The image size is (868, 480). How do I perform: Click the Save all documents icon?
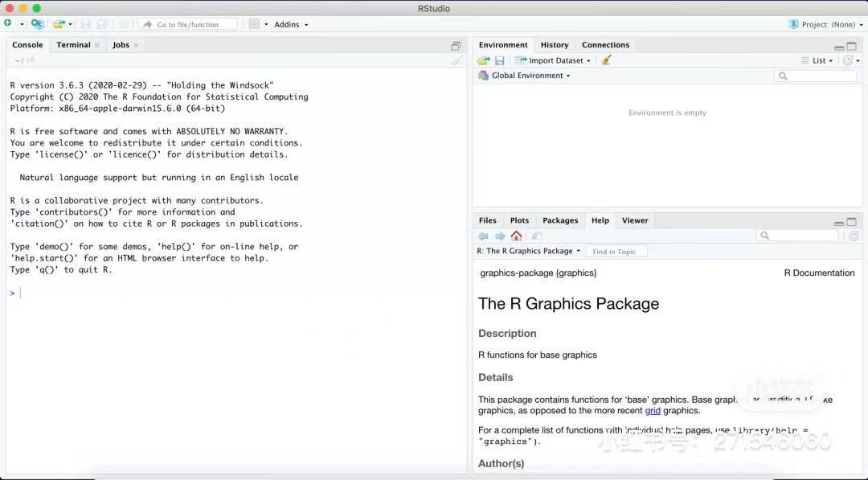[102, 24]
